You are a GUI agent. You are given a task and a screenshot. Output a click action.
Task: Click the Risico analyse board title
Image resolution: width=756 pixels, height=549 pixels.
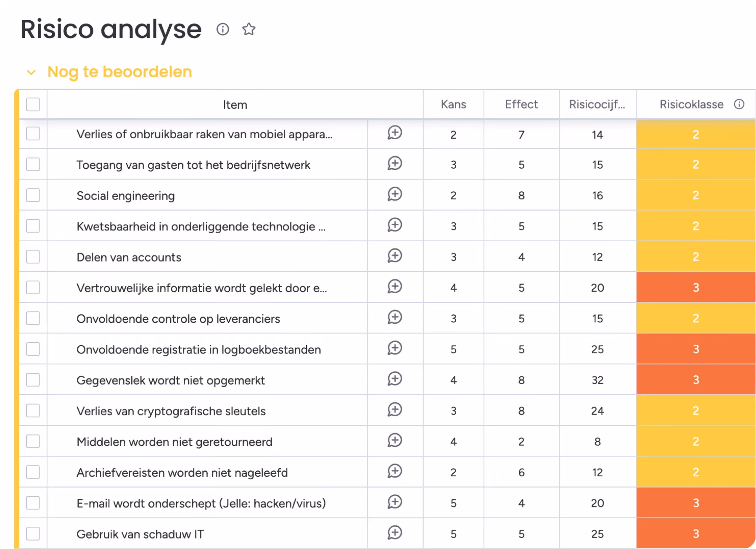[x=111, y=29]
